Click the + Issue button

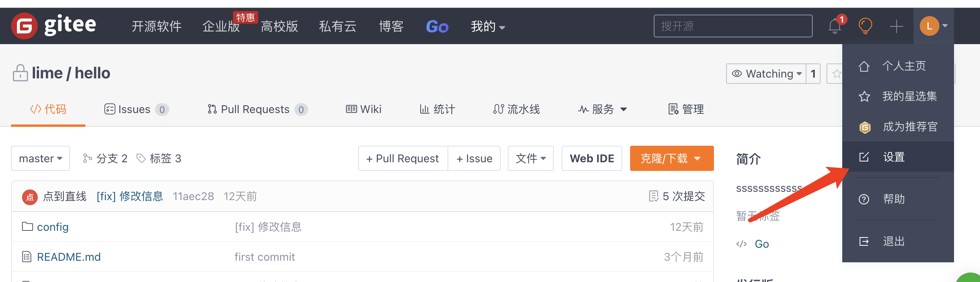(474, 158)
